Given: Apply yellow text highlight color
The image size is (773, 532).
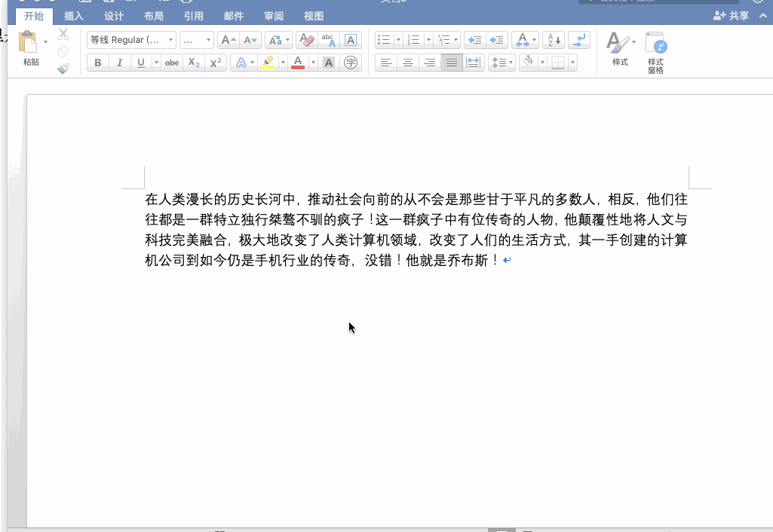Looking at the screenshot, I should [268, 63].
